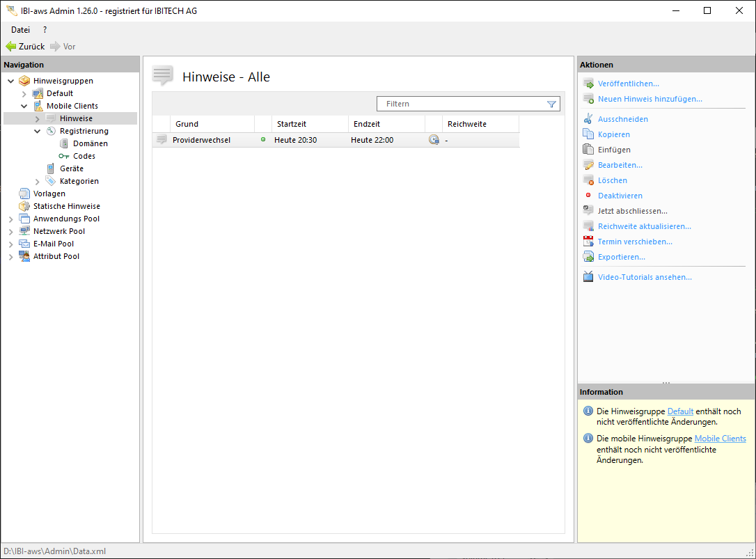Click the Löschen delete icon
Image resolution: width=756 pixels, height=559 pixels.
point(588,180)
